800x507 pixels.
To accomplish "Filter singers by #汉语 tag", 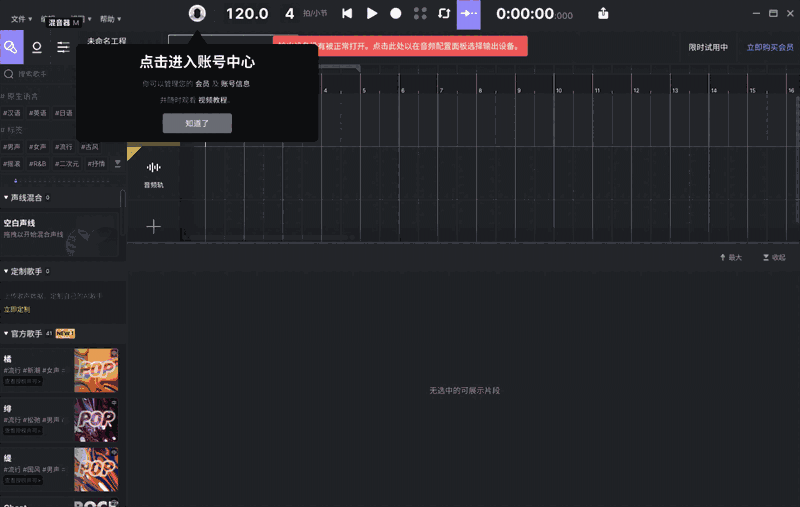I will click(12, 113).
